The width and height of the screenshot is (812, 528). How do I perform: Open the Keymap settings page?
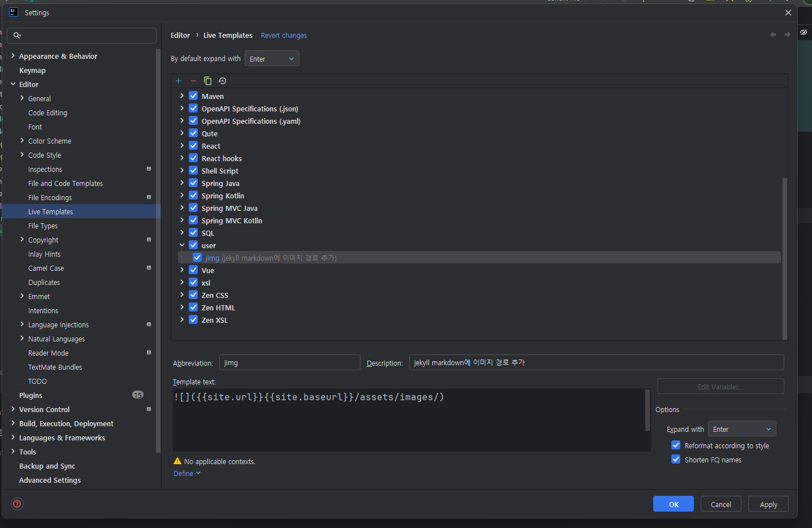pos(32,71)
